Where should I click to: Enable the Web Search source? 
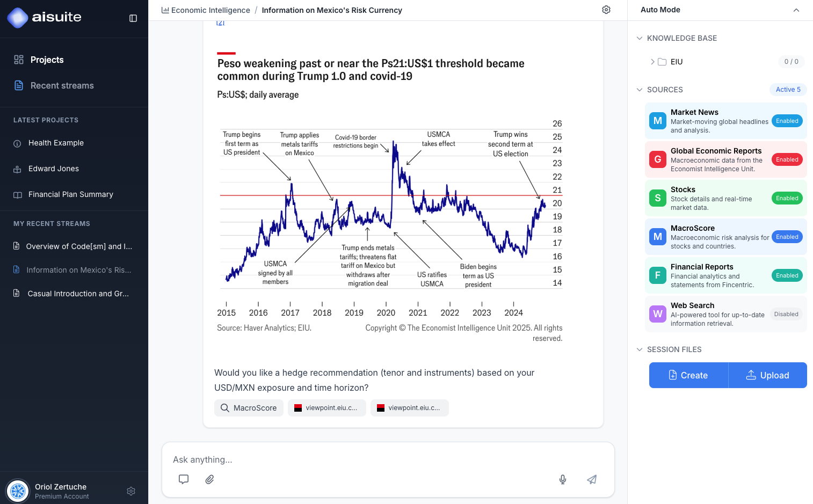786,314
